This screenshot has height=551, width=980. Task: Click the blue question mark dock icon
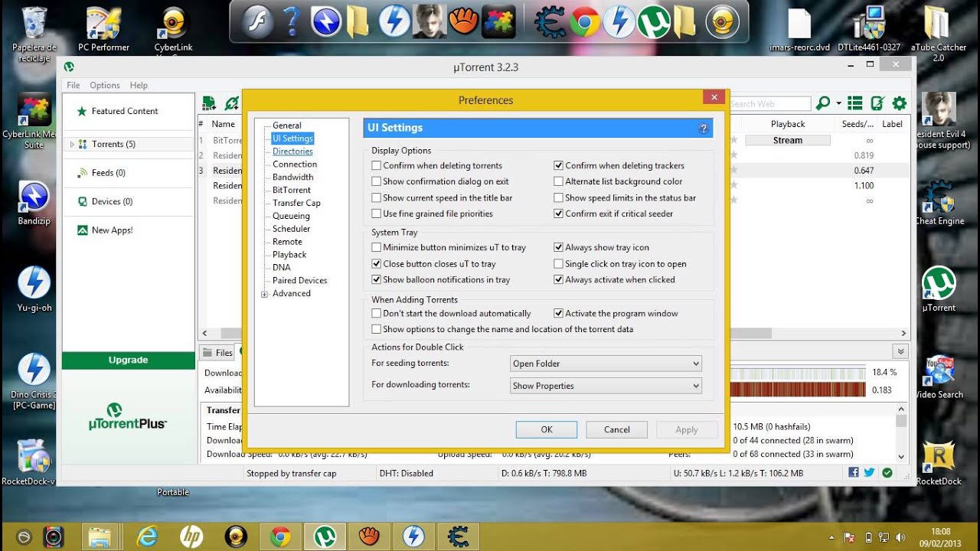pyautogui.click(x=291, y=22)
